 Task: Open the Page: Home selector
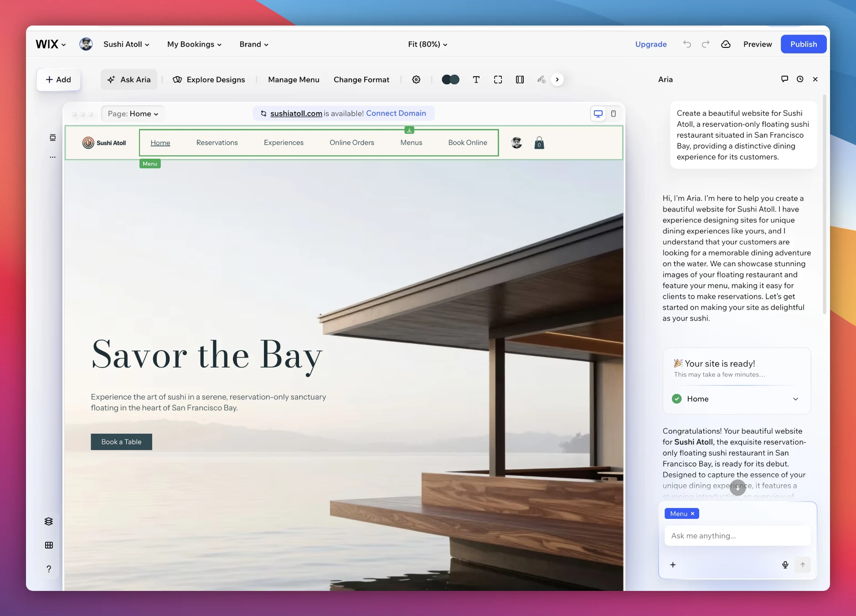133,114
